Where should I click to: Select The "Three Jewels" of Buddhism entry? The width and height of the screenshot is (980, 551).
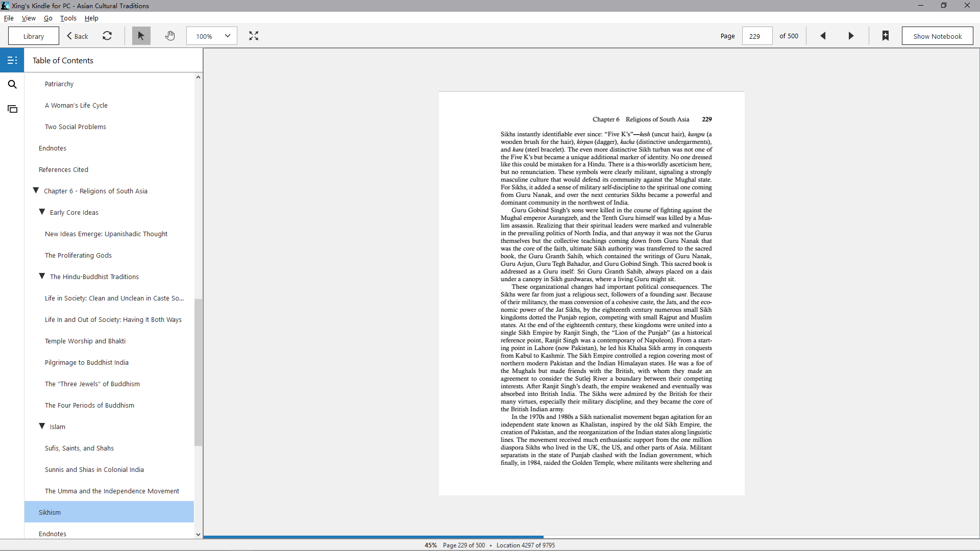pos(92,384)
